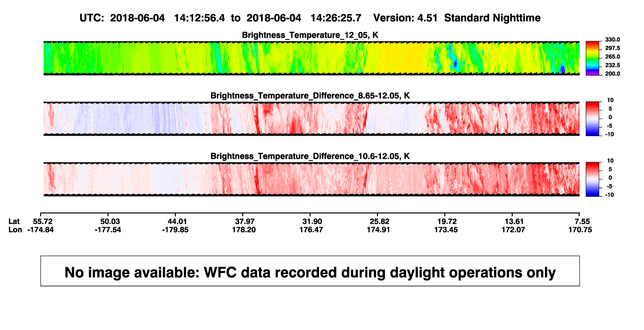Click latitude tick 44.01
This screenshot has height=330, width=644.
(x=177, y=221)
